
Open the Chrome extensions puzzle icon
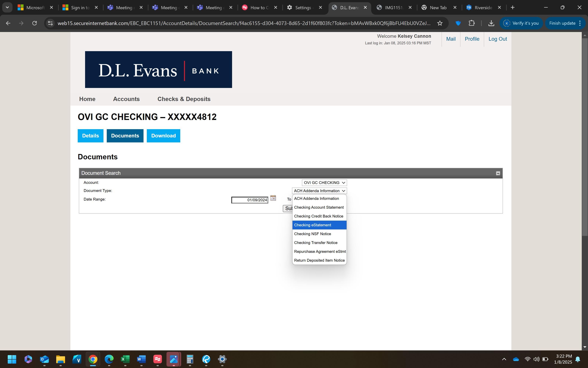[x=472, y=23]
